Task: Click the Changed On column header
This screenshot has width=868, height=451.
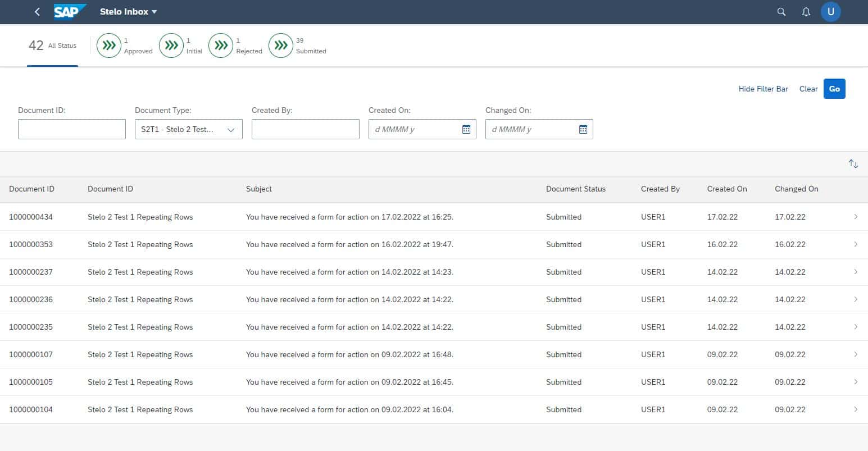Action: tap(797, 189)
